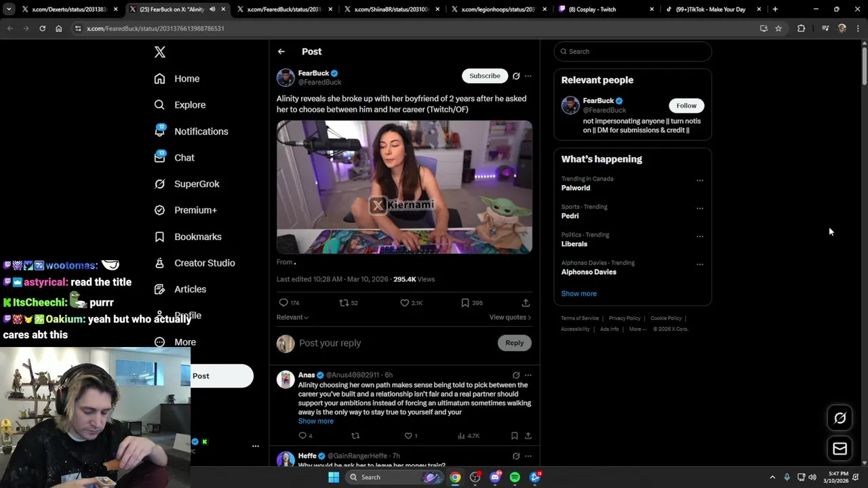Open more options for Palworld trend

click(x=700, y=180)
